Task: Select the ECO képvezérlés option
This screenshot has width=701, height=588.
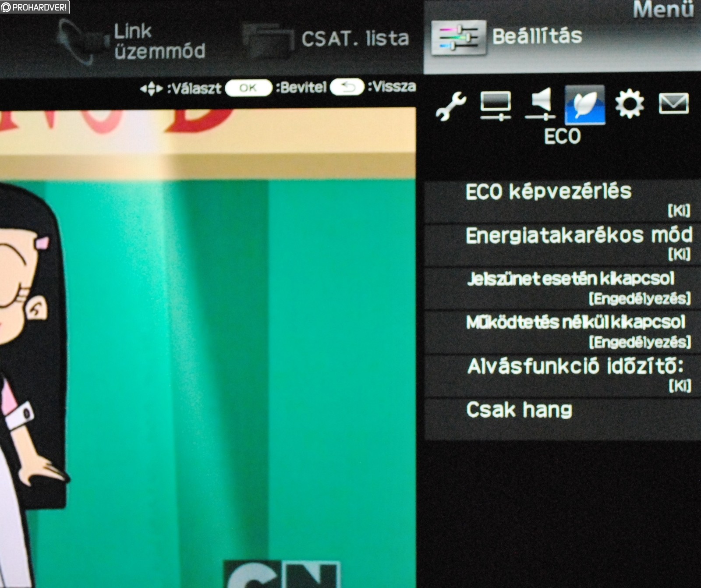Action: pos(563,201)
